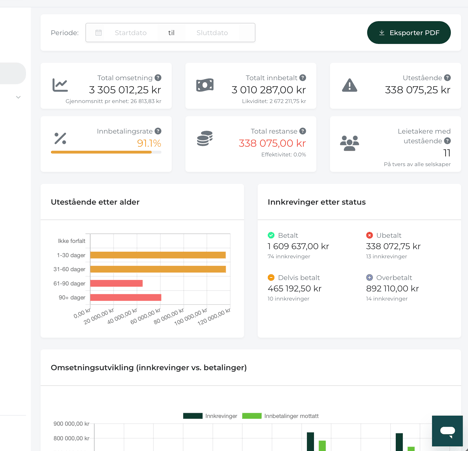Click 'På tvers av alle selskaper' text

point(417,164)
